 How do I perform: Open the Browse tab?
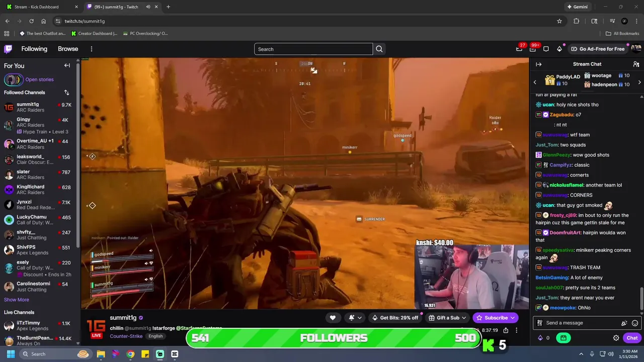tap(68, 49)
